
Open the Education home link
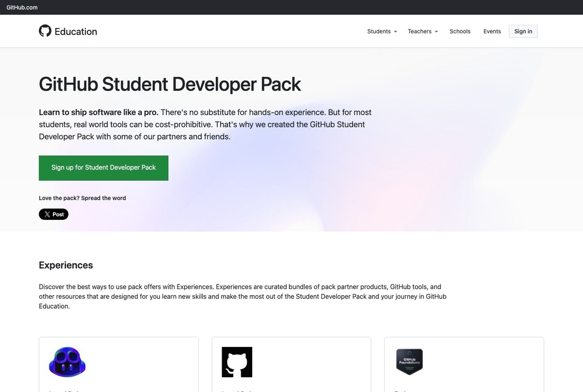coord(76,32)
